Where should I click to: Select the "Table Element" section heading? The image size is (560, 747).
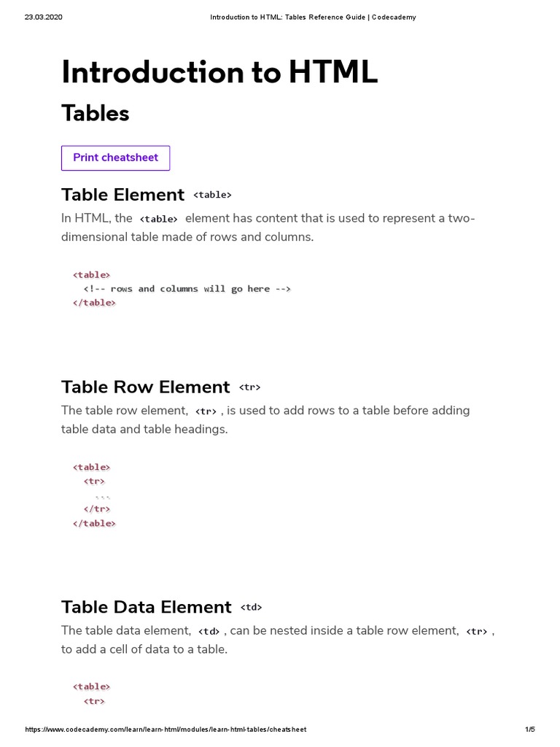(x=122, y=195)
